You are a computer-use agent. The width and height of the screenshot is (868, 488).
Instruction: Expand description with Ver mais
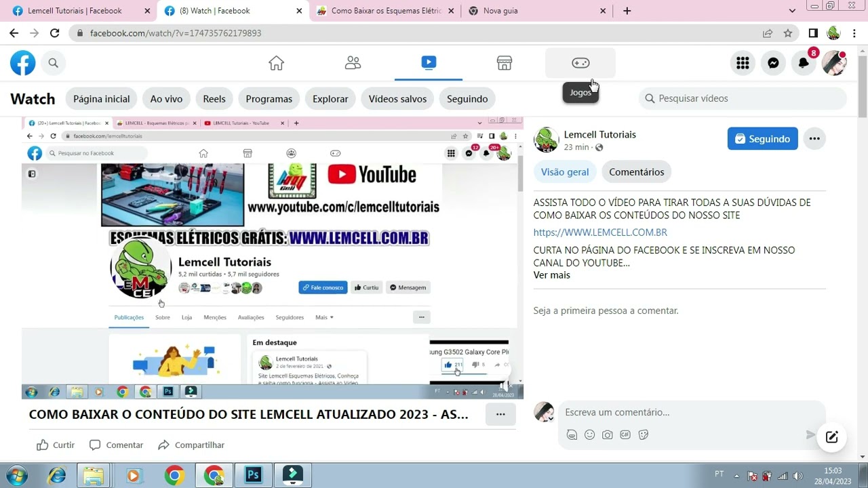pos(551,275)
